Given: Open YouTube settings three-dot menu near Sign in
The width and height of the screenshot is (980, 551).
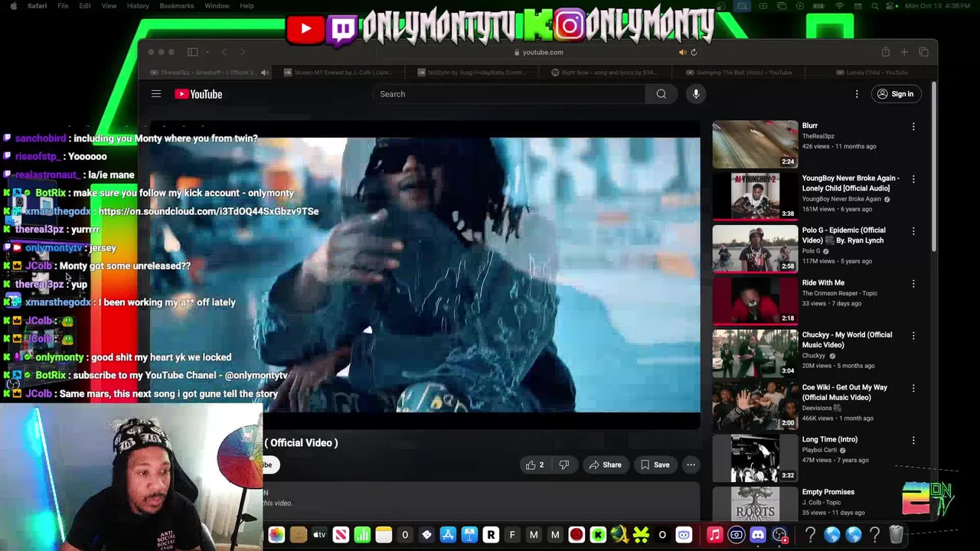Looking at the screenshot, I should pyautogui.click(x=857, y=94).
